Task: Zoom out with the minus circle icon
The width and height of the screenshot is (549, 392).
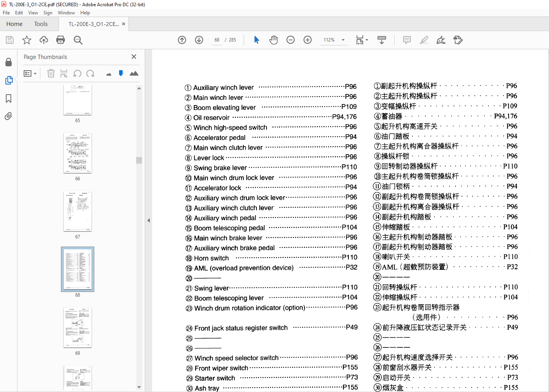Action: 291,40
